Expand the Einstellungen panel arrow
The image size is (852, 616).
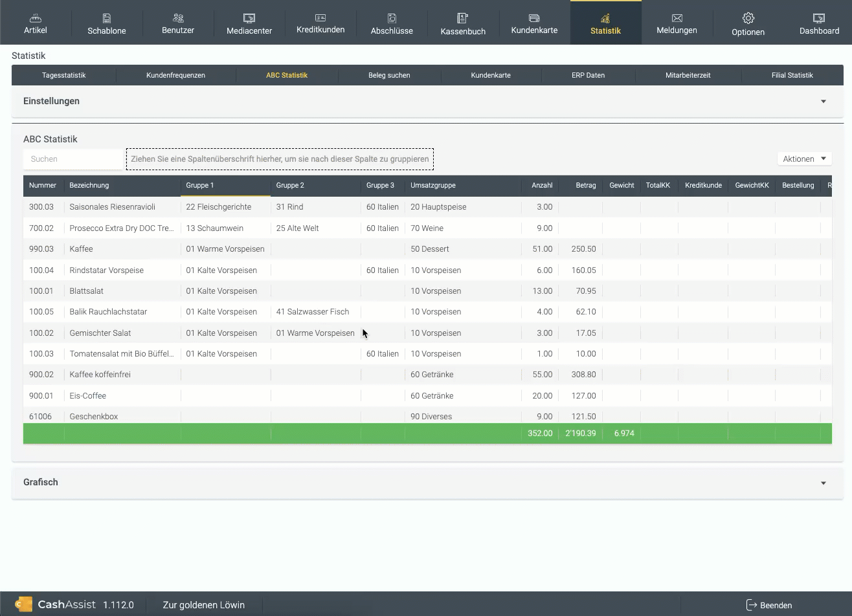click(824, 102)
